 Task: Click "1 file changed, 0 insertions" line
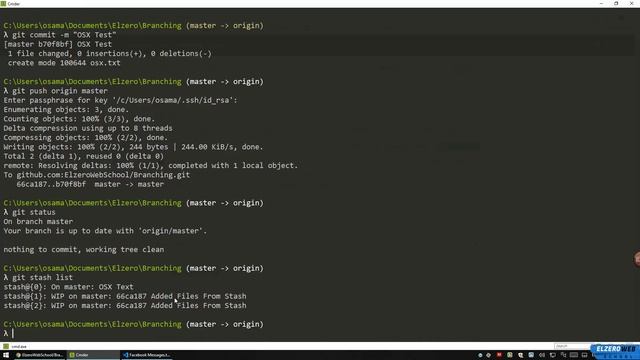[109, 54]
